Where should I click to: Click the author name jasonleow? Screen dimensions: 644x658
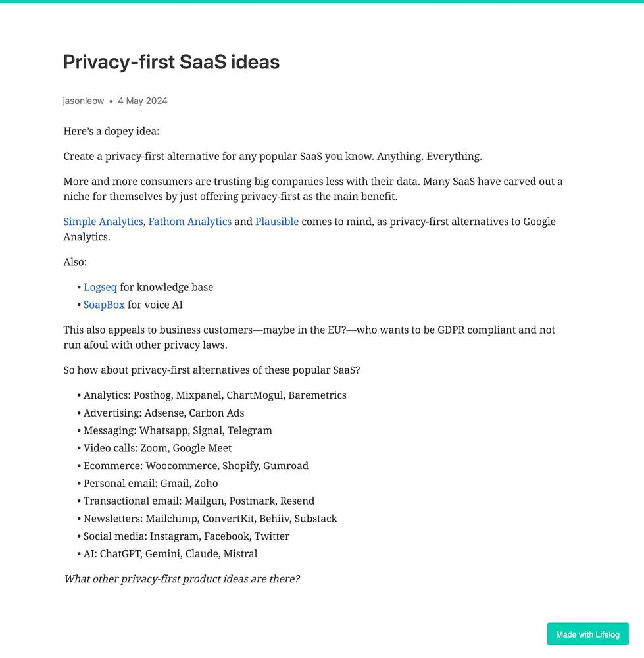(84, 101)
